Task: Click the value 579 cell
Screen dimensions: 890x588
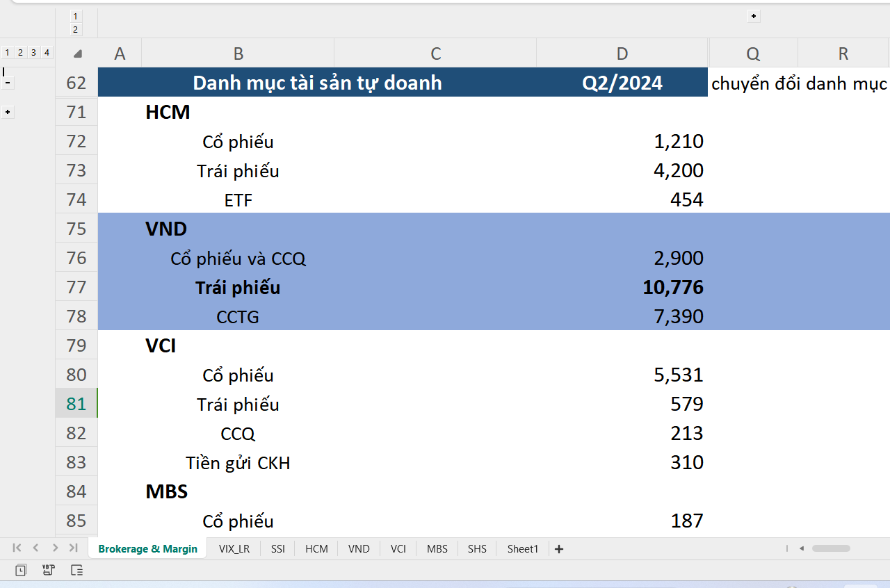Action: pyautogui.click(x=622, y=404)
